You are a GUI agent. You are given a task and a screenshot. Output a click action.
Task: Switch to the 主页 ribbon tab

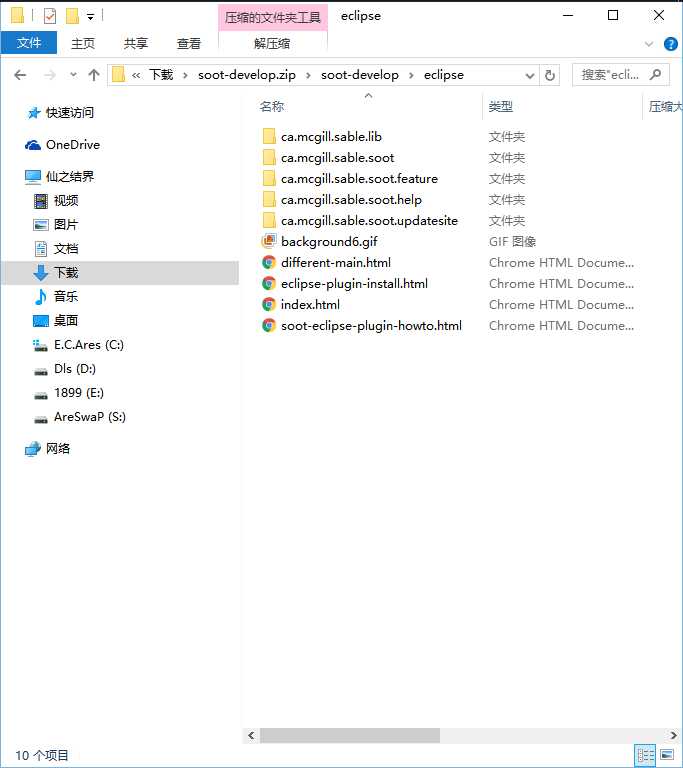(83, 43)
